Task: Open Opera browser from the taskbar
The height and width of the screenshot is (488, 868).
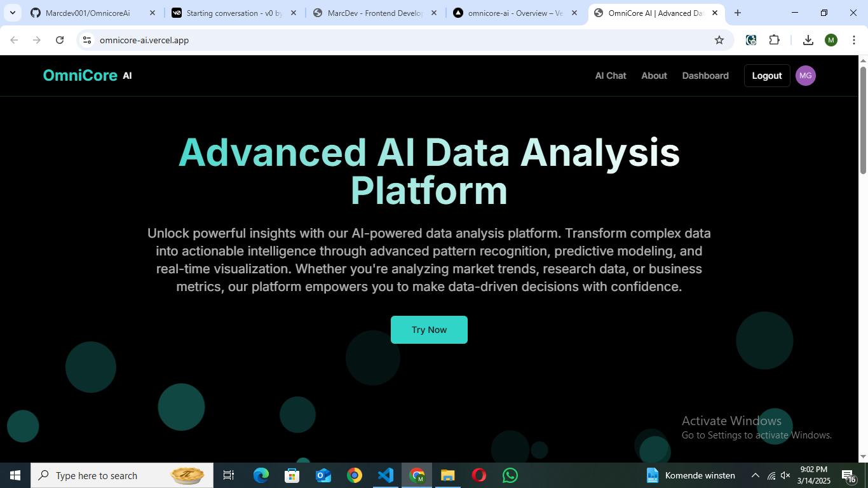Action: [478, 475]
